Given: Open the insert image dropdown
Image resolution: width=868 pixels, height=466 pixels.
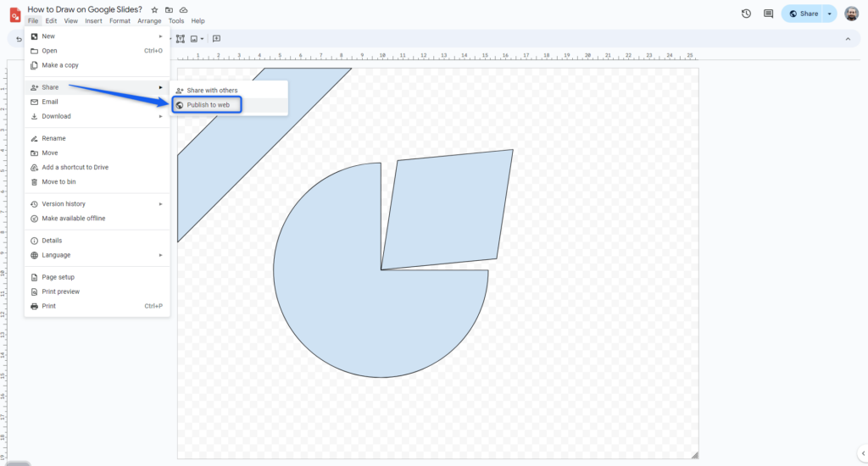Looking at the screenshot, I should (x=197, y=39).
